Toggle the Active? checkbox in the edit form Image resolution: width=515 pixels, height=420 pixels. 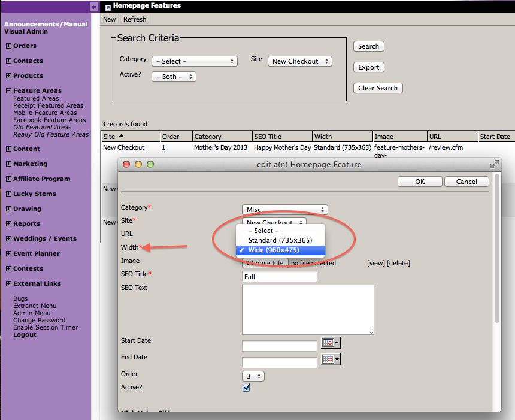click(246, 388)
